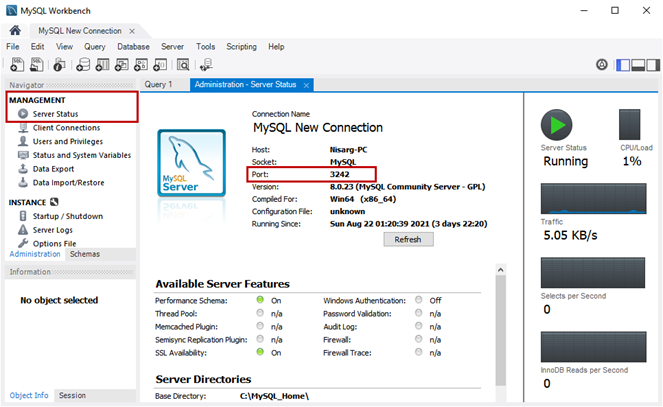The width and height of the screenshot is (663, 407).
Task: Open the Scripting menu
Action: [x=241, y=46]
